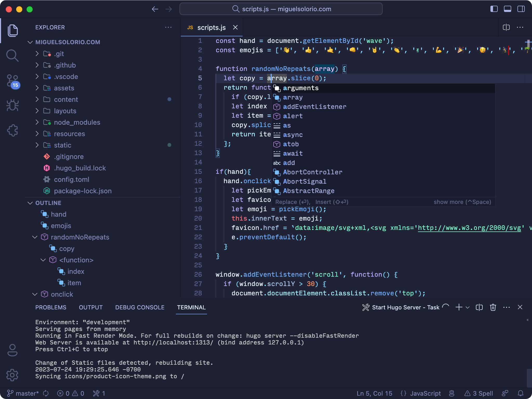Expand the .git folder
This screenshot has height=399, width=532.
(37, 54)
